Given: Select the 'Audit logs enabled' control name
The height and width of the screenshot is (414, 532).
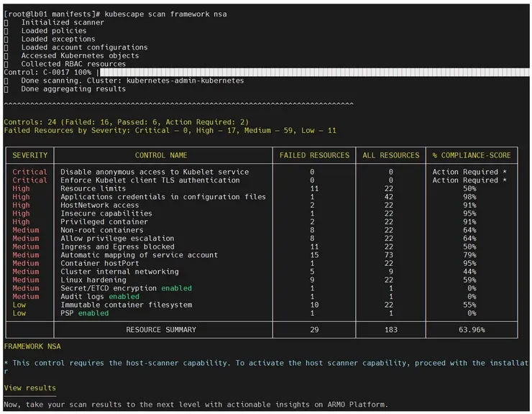Looking at the screenshot, I should (x=100, y=297).
